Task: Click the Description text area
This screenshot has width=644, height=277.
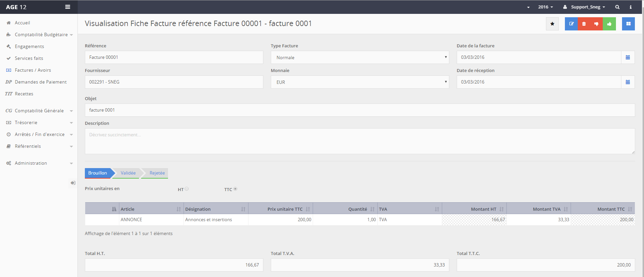Action: tap(360, 141)
